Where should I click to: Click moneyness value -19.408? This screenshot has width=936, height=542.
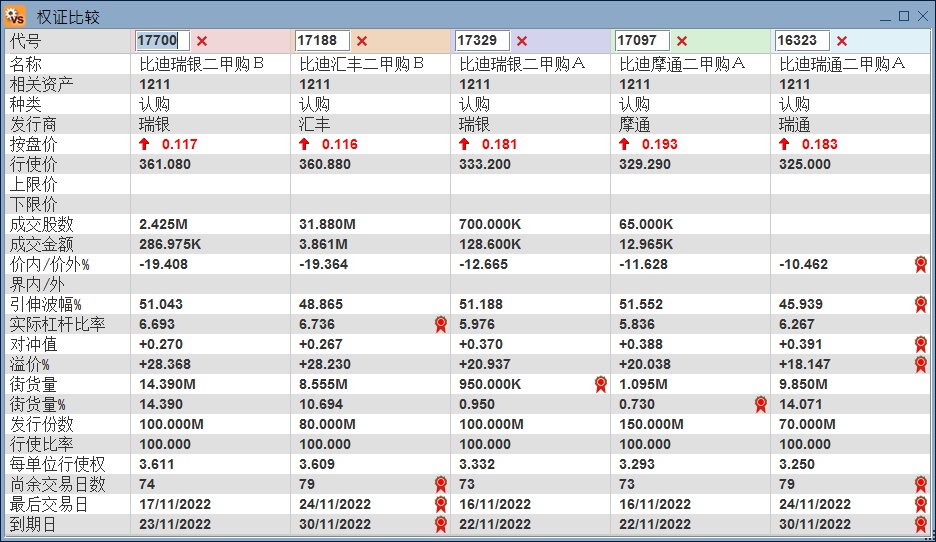pos(164,264)
